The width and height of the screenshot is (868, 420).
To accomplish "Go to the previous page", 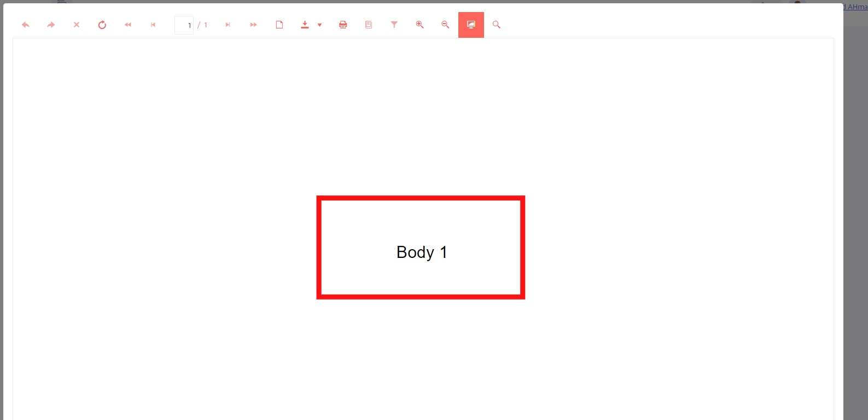I will click(x=153, y=25).
